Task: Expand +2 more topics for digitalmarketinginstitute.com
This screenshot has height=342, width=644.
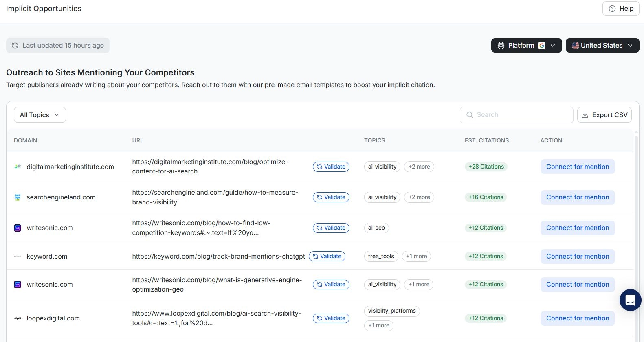Action: (419, 167)
